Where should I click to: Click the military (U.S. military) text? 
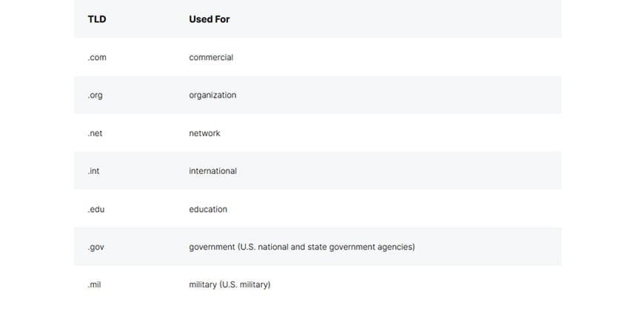click(229, 284)
